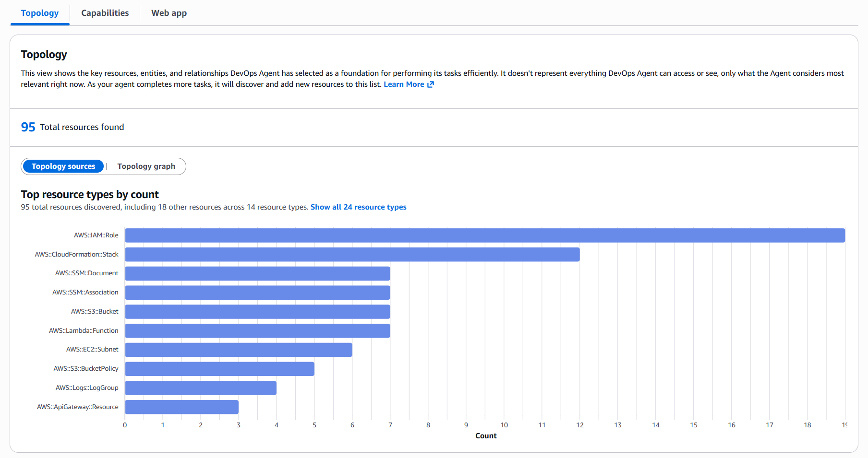Select the Topology sources view
The height and width of the screenshot is (458, 868).
pyautogui.click(x=63, y=166)
